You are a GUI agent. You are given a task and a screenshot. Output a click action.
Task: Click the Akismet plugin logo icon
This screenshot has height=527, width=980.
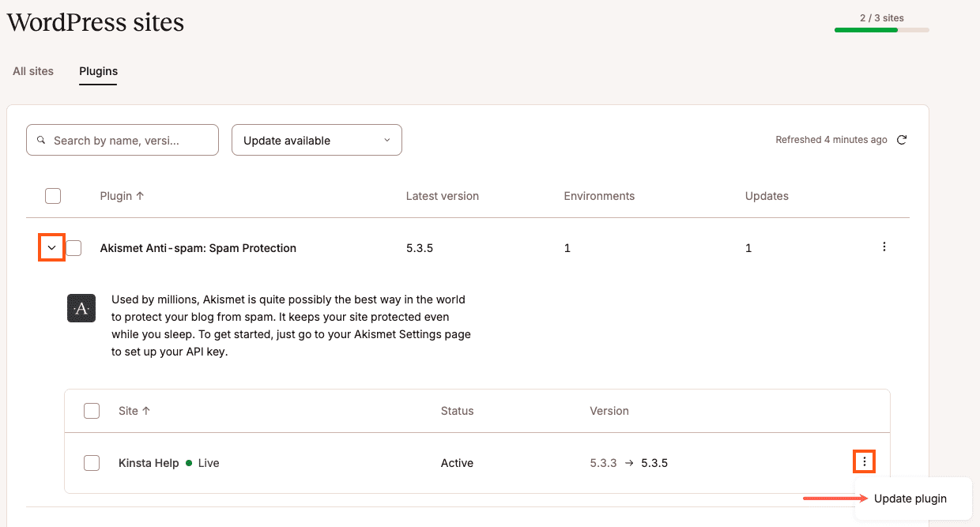click(x=81, y=308)
